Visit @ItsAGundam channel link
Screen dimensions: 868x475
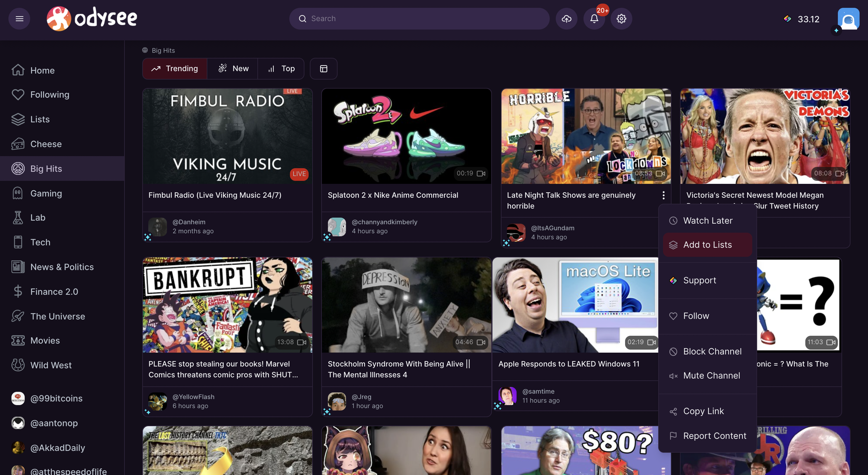click(x=553, y=228)
